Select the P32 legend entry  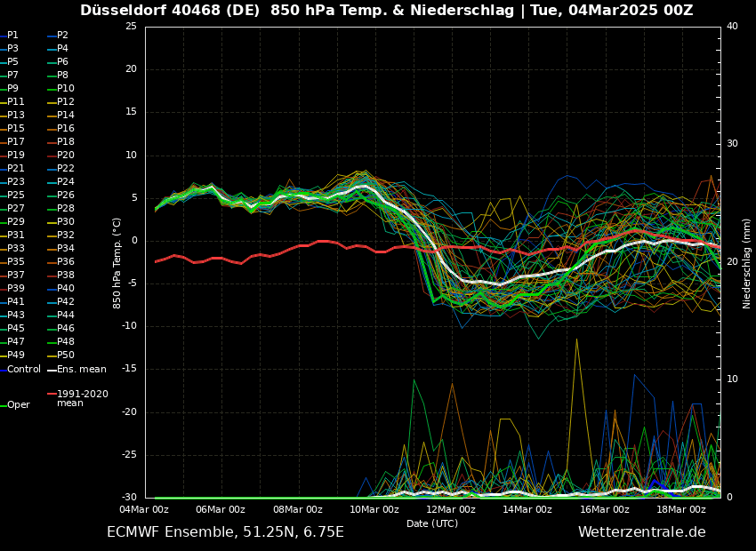[x=66, y=235]
